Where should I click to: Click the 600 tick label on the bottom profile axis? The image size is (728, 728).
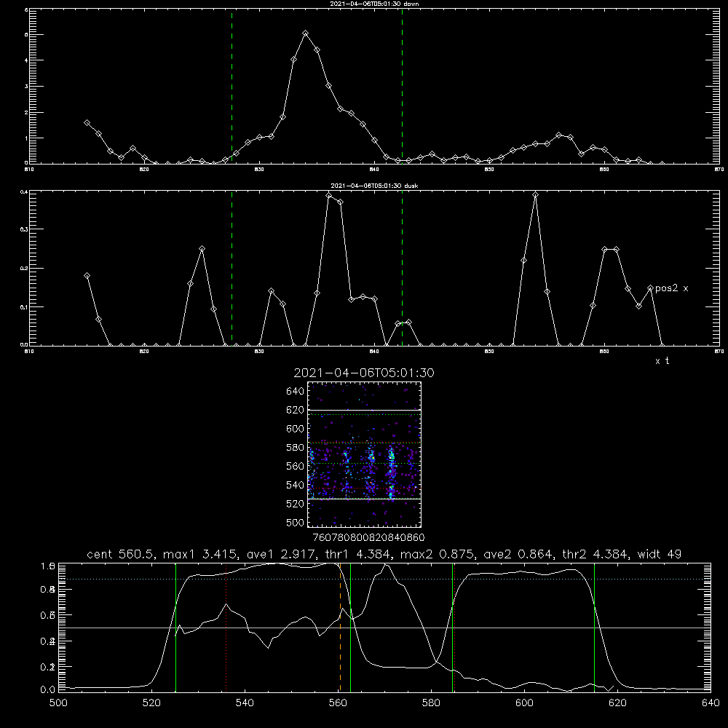[525, 703]
